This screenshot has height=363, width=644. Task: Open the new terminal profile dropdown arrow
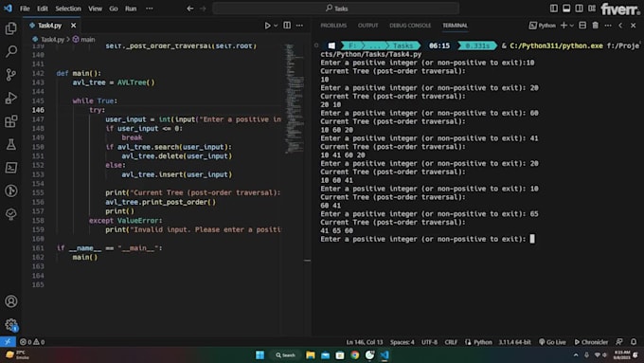(x=571, y=26)
